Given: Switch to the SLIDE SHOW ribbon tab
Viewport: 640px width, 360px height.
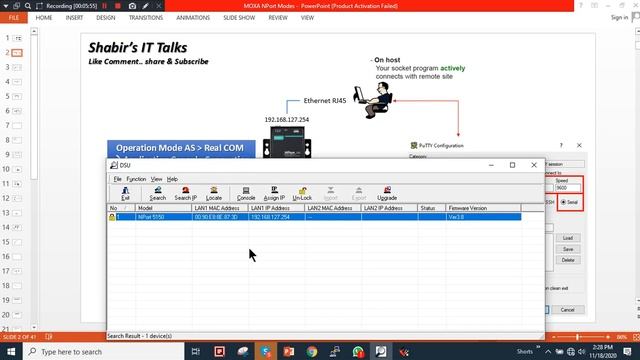Looking at the screenshot, I should [239, 18].
